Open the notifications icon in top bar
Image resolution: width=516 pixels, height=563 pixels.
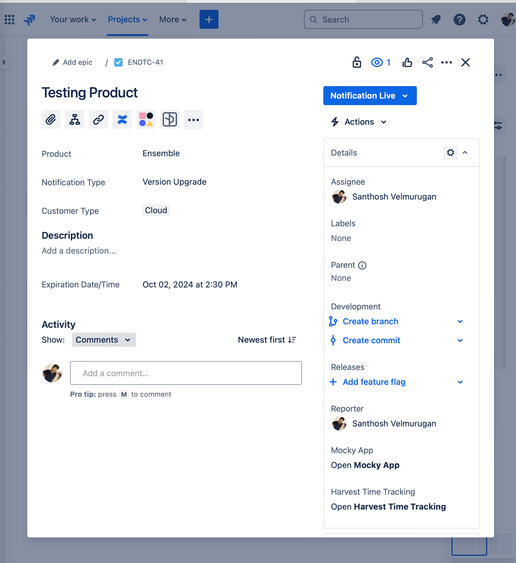436,19
